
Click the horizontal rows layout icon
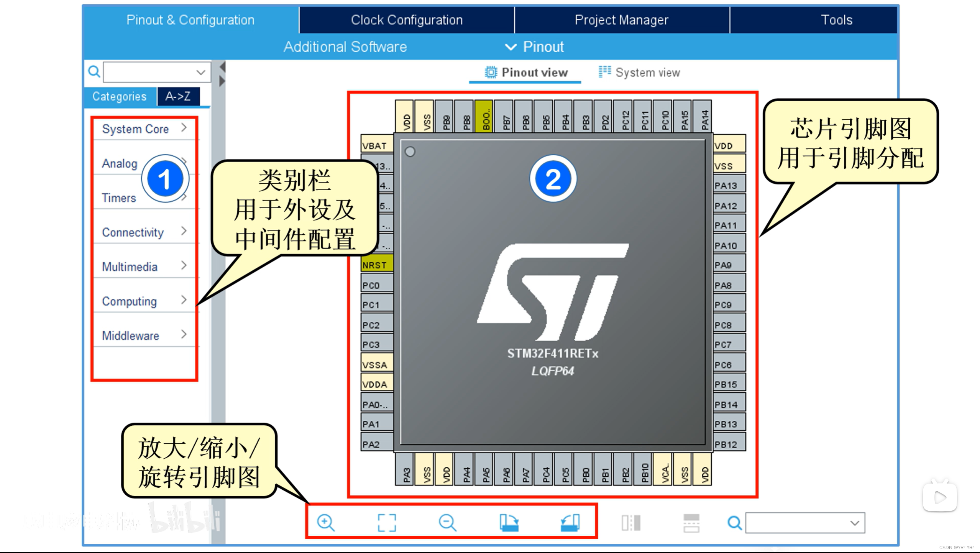click(x=691, y=523)
